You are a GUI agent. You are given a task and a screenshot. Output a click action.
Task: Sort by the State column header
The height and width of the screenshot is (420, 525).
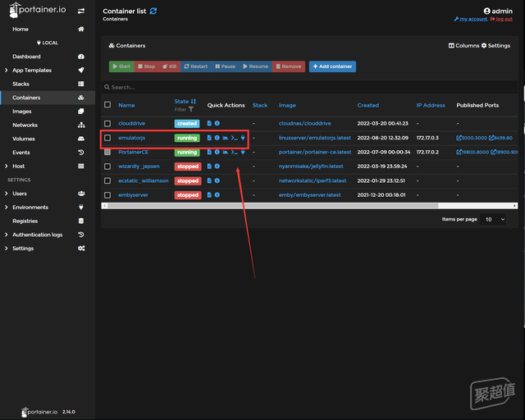pyautogui.click(x=185, y=102)
